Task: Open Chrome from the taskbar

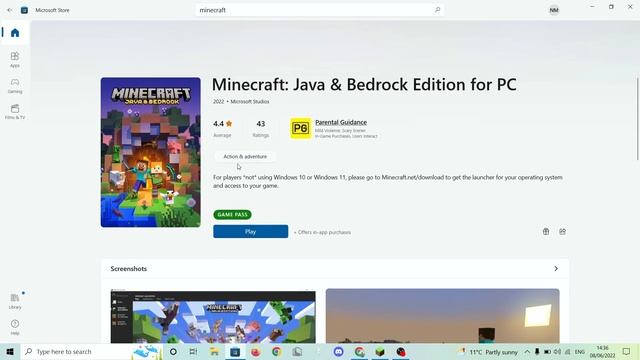Action: pos(276,351)
